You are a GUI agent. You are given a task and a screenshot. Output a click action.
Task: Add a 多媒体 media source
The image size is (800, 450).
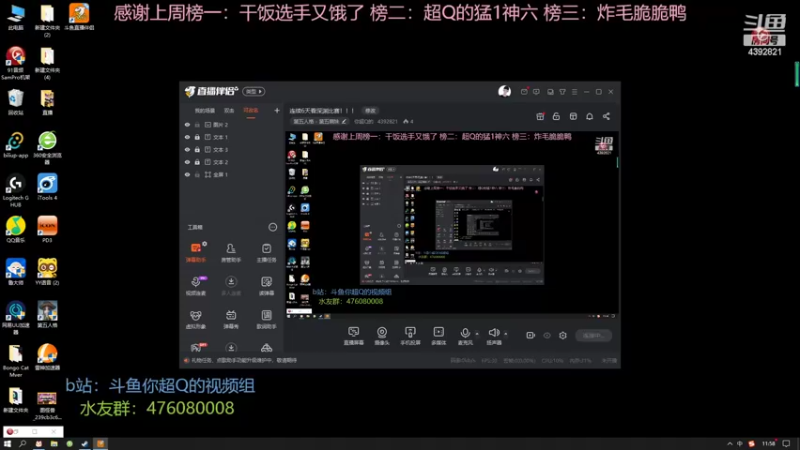pos(438,336)
